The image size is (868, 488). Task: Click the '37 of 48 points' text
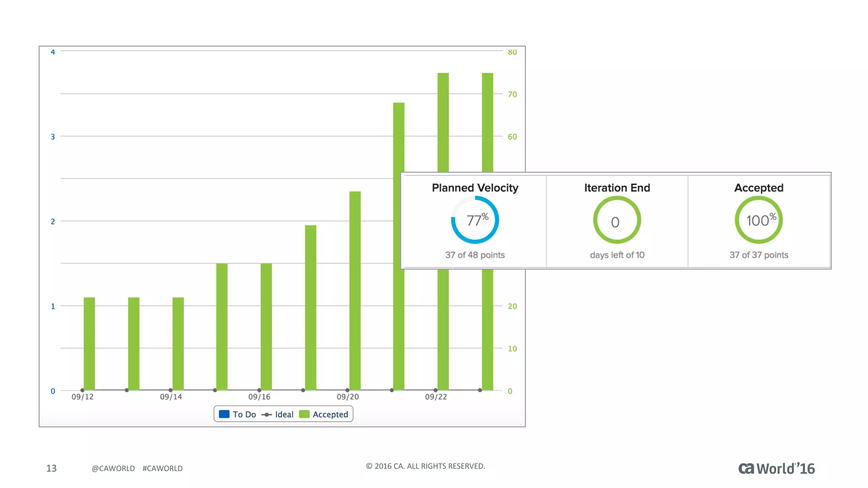tap(475, 255)
